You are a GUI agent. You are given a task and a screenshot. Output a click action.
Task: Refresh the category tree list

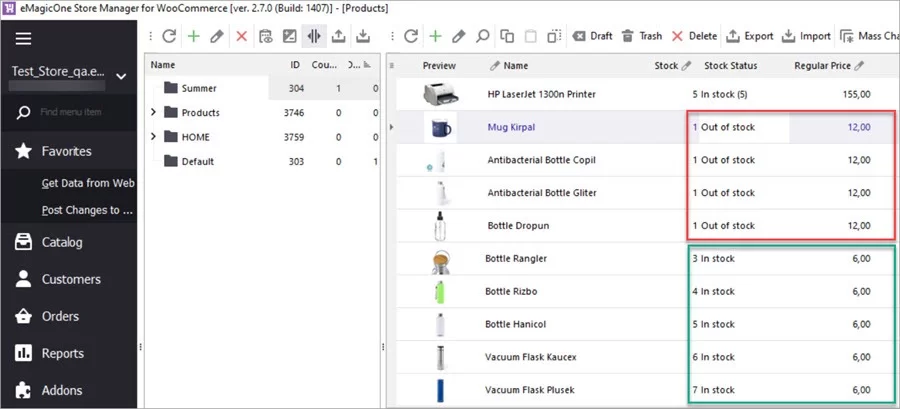click(x=169, y=36)
